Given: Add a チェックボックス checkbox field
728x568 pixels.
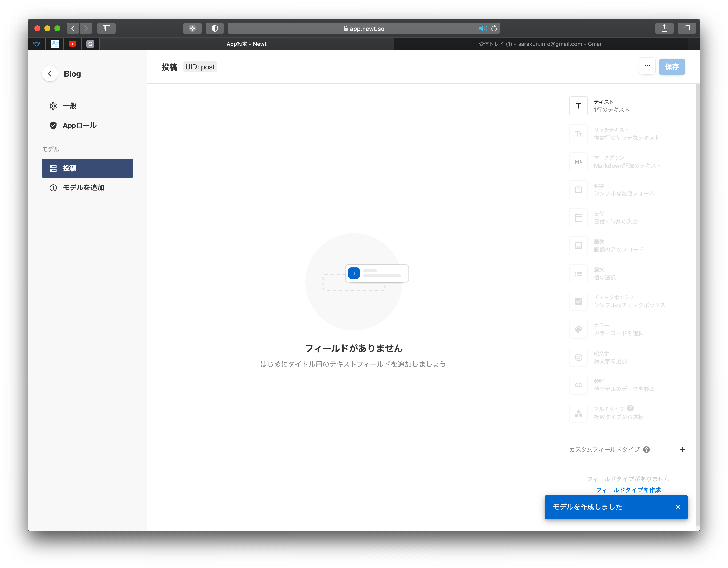Looking at the screenshot, I should point(628,301).
